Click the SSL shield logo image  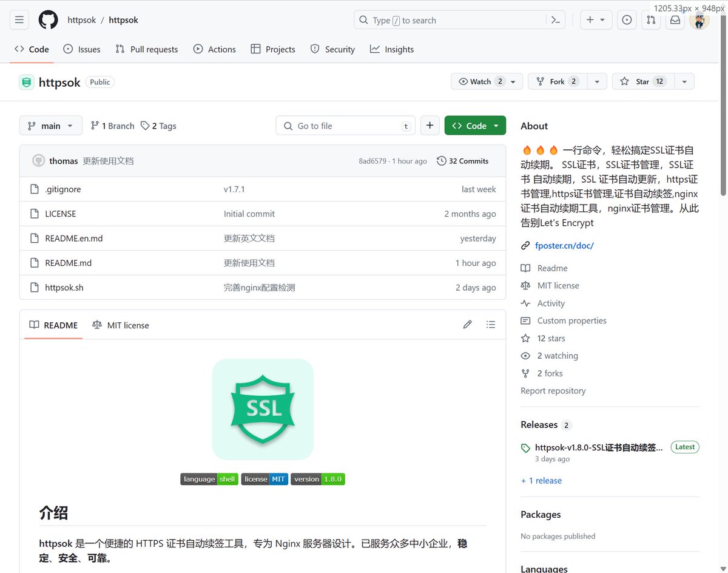pyautogui.click(x=263, y=409)
